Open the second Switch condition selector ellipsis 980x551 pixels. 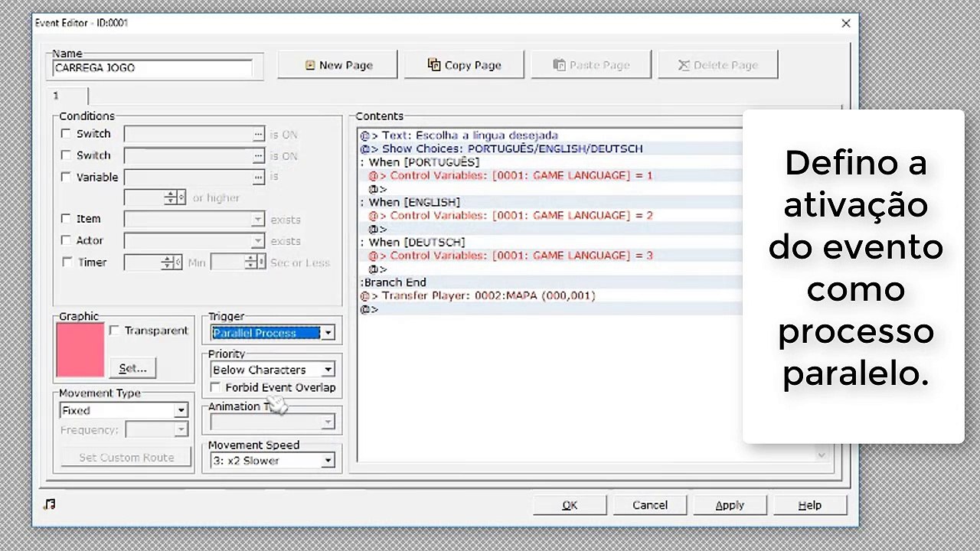click(258, 156)
